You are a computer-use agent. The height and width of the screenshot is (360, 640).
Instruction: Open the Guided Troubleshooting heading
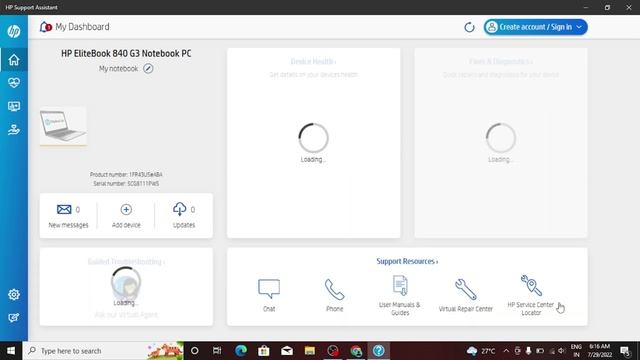126,262
